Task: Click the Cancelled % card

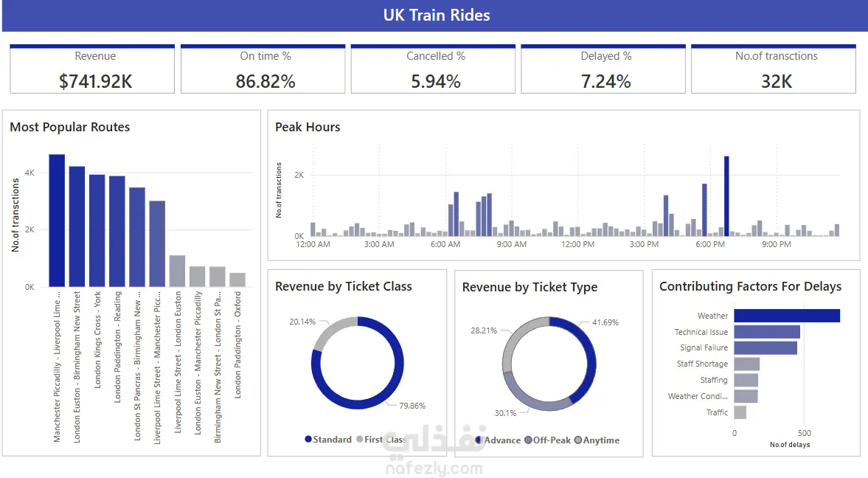Action: [436, 70]
